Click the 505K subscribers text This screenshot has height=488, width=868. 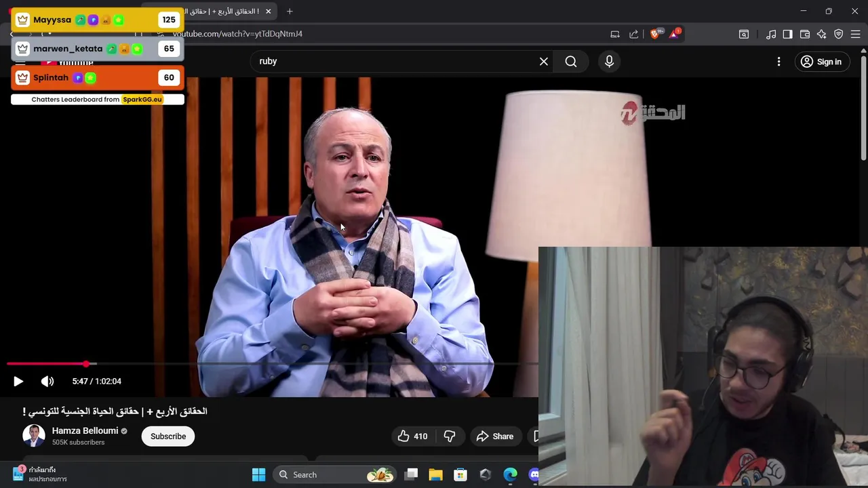coord(78,443)
